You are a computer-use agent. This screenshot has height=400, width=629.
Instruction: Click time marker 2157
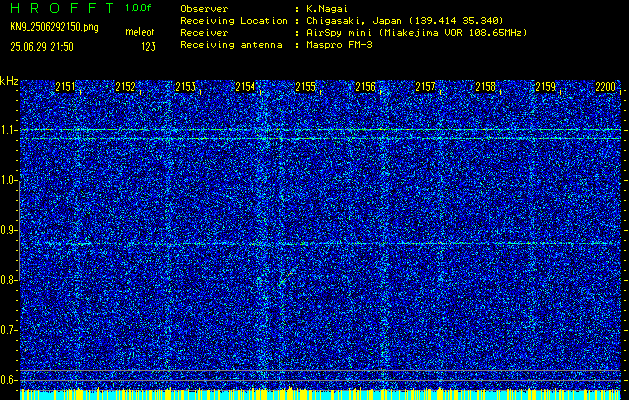[425, 87]
